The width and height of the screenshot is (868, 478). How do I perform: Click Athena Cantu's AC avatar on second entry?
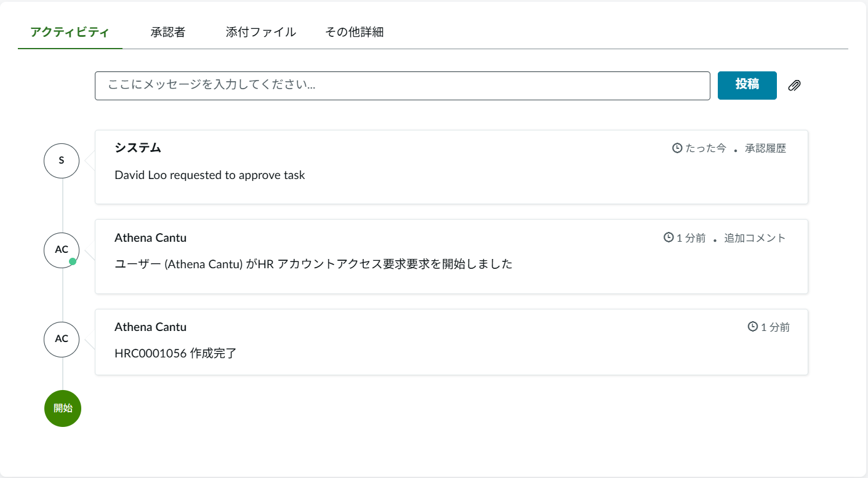coord(62,250)
